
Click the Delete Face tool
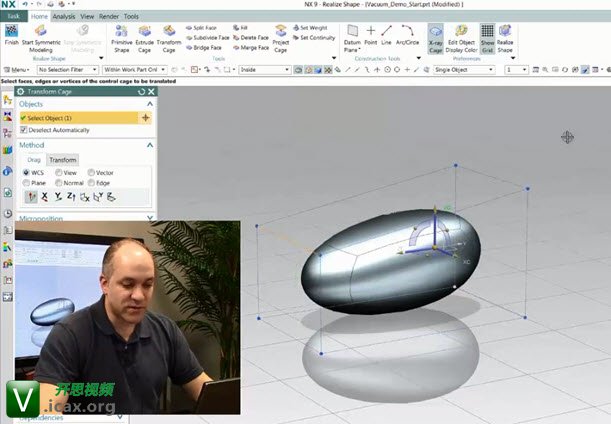click(251, 38)
